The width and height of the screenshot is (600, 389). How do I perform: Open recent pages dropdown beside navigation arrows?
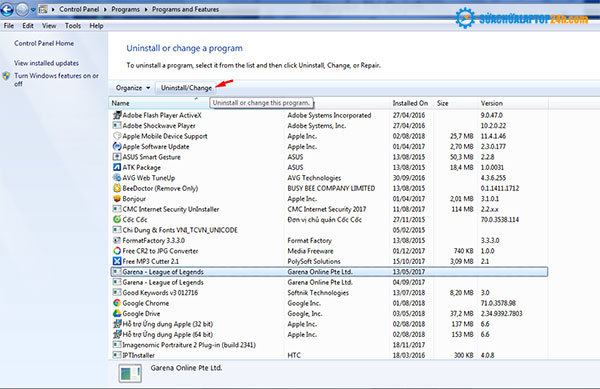point(33,10)
